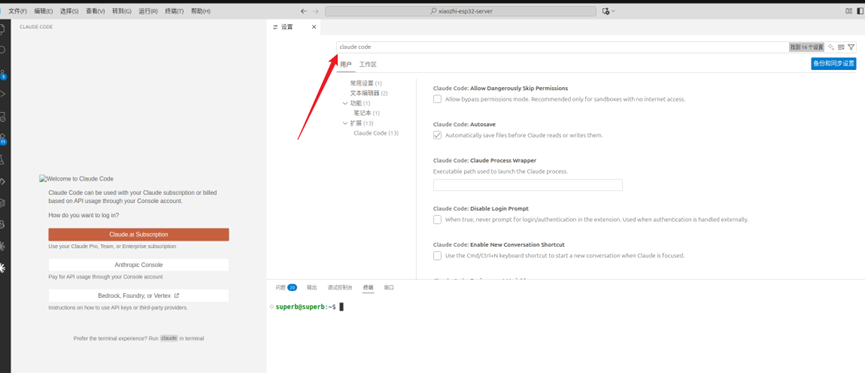
Task: Open the dropdown chevron beside Copilot icon
Action: (x=613, y=11)
